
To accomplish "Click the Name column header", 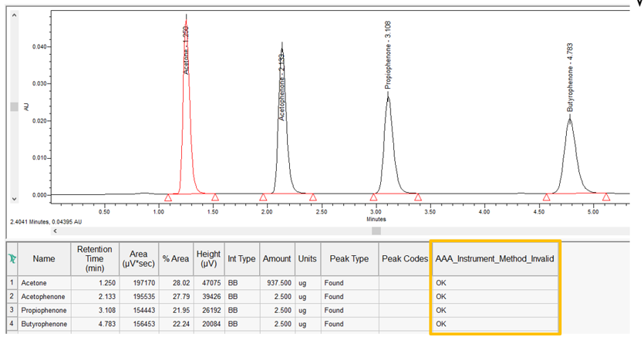I will coord(44,259).
